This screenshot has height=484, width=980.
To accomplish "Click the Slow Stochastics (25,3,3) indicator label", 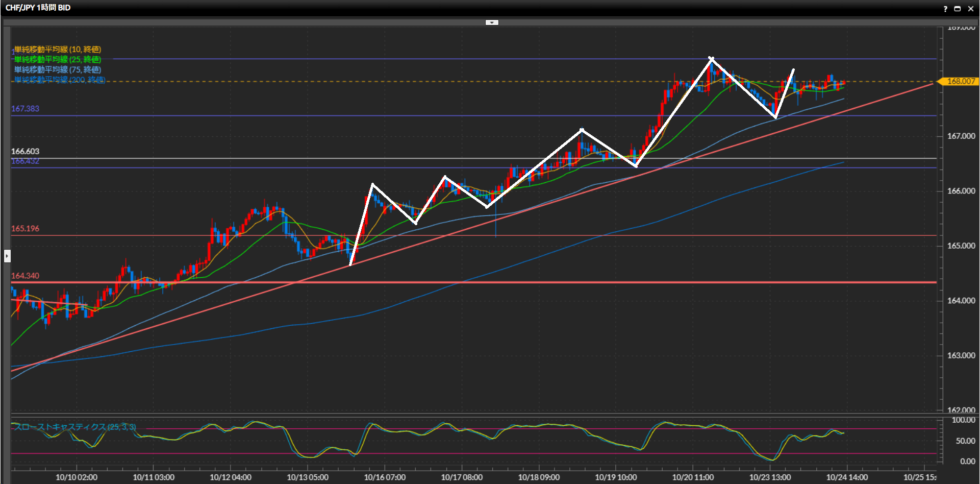I will [x=75, y=427].
